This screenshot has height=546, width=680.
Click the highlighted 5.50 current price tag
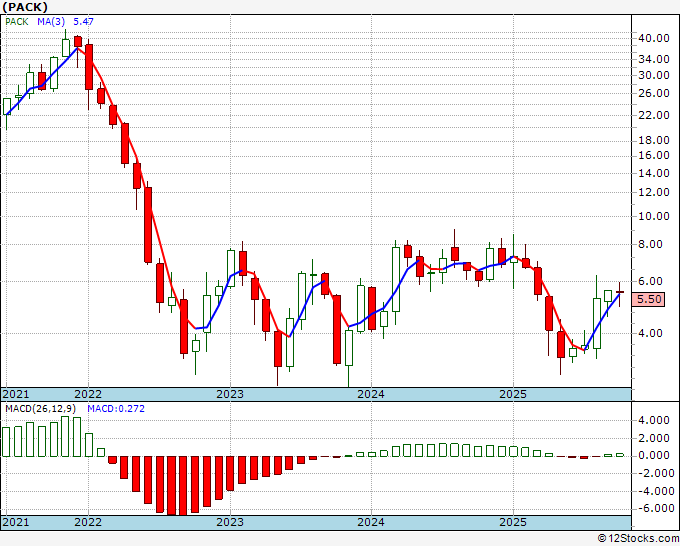coord(648,299)
